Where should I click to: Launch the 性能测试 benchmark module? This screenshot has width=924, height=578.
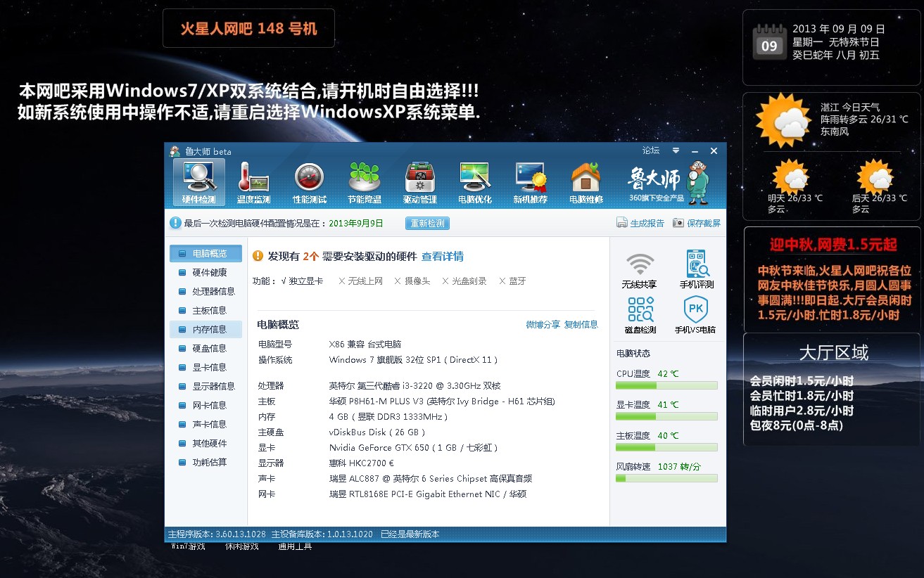click(x=309, y=182)
